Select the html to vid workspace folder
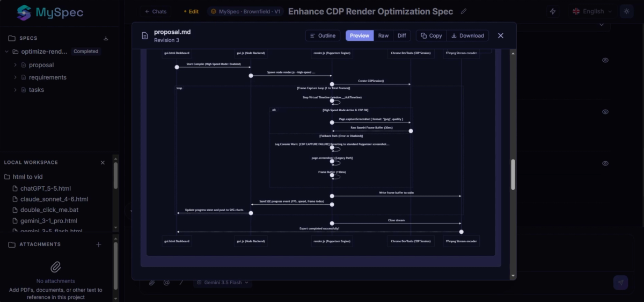The width and height of the screenshot is (644, 302). click(28, 177)
